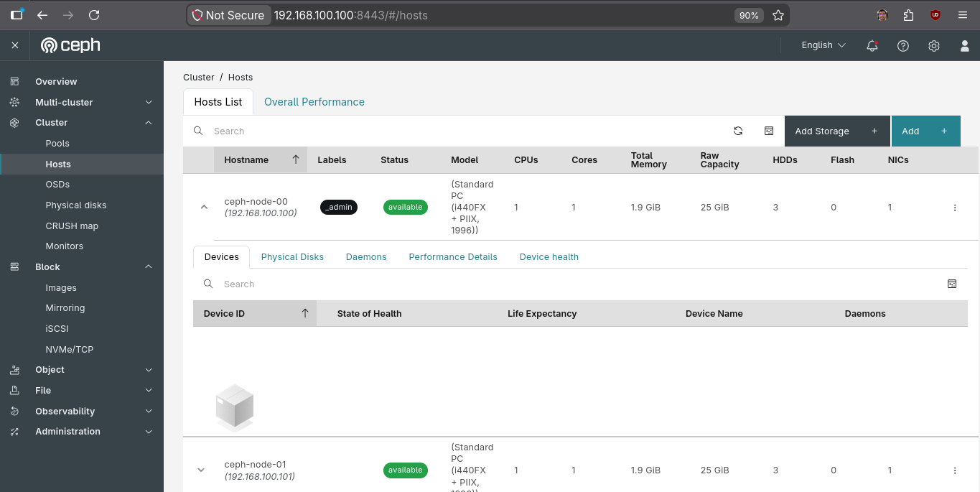Open browser extensions puzzle icon
Viewport: 980px width, 492px height.
click(909, 15)
